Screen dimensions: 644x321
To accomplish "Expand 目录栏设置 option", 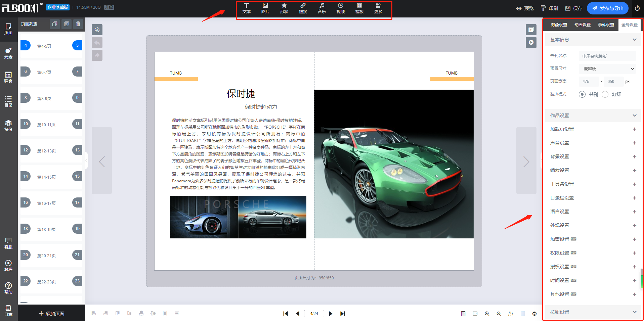I will pyautogui.click(x=635, y=198).
